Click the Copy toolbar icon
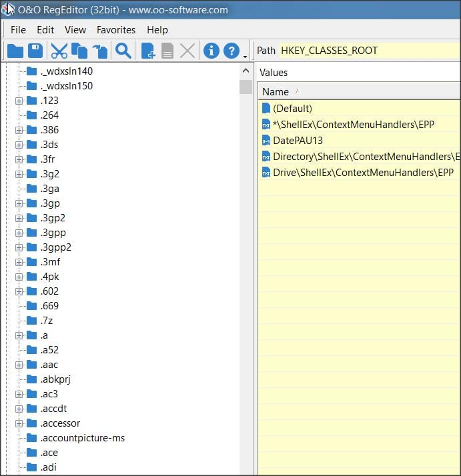Image resolution: width=461 pixels, height=476 pixels. pos(79,51)
